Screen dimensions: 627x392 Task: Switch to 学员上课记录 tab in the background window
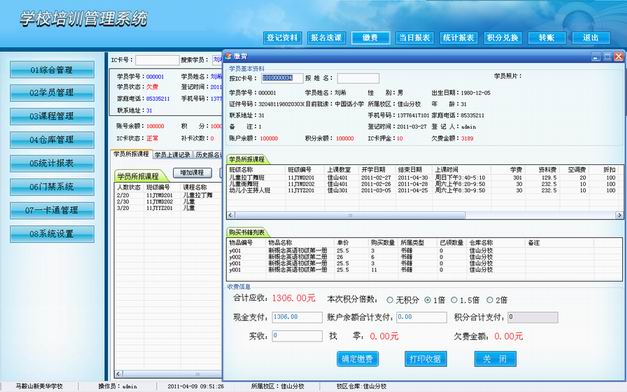pos(173,155)
